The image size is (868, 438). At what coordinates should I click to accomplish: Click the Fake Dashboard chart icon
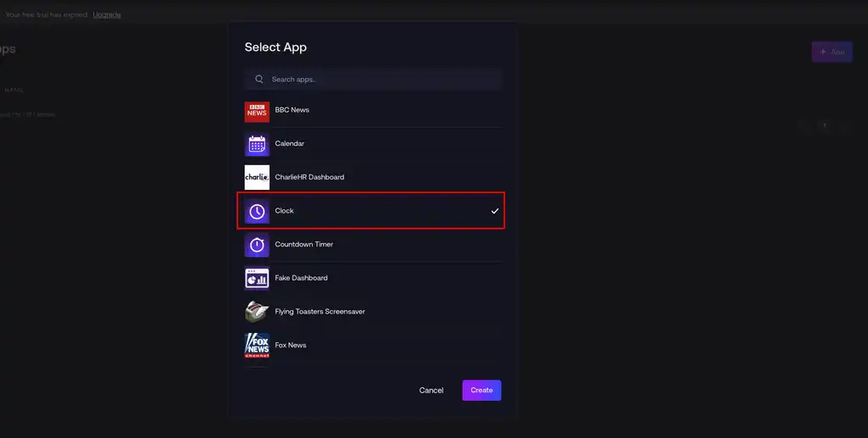(257, 278)
